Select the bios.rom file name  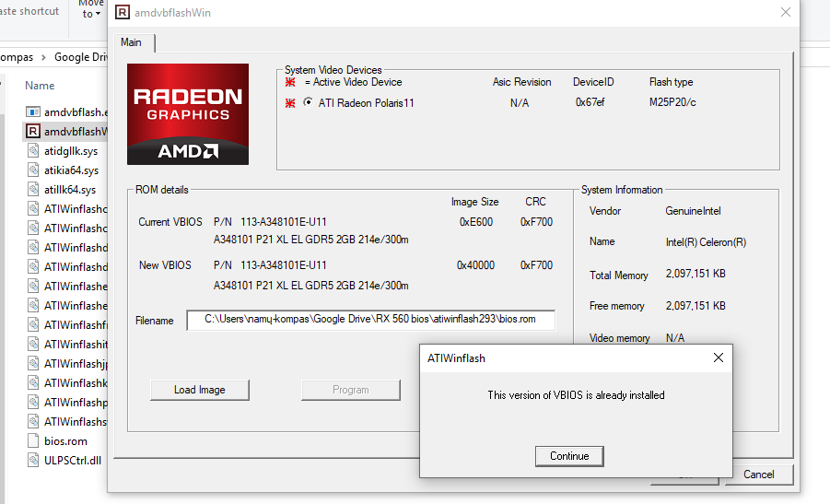coord(65,441)
